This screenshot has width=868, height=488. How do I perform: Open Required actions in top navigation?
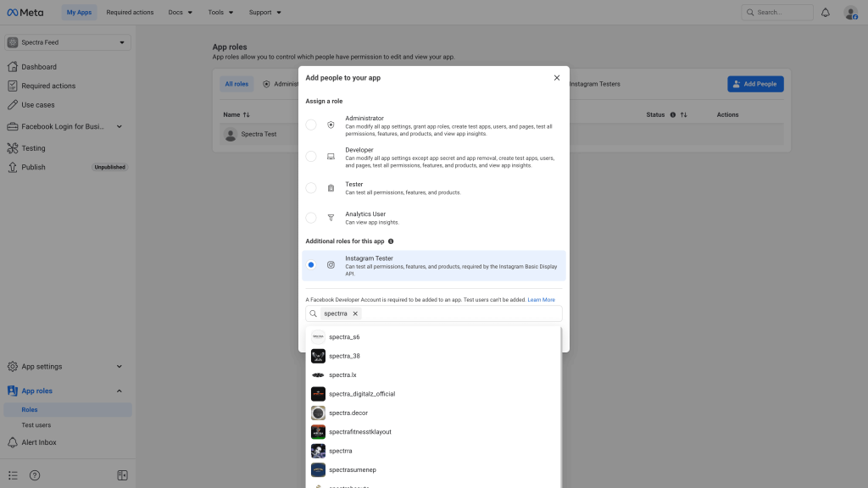[x=130, y=12]
